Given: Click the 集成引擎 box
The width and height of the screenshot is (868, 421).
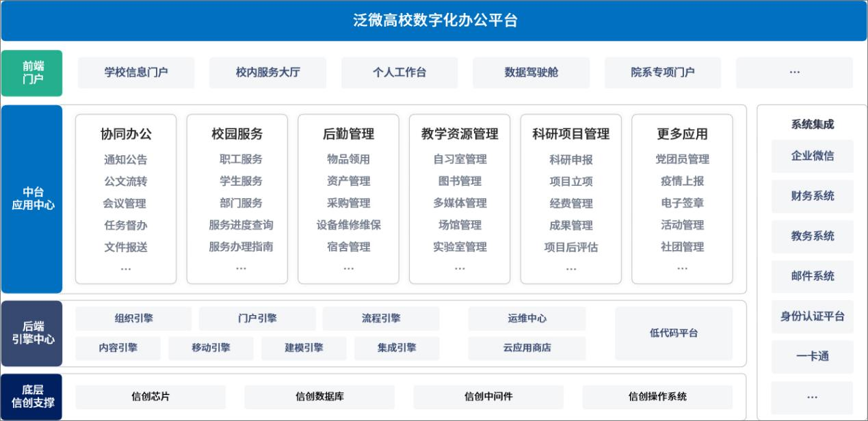Looking at the screenshot, I should [x=397, y=348].
